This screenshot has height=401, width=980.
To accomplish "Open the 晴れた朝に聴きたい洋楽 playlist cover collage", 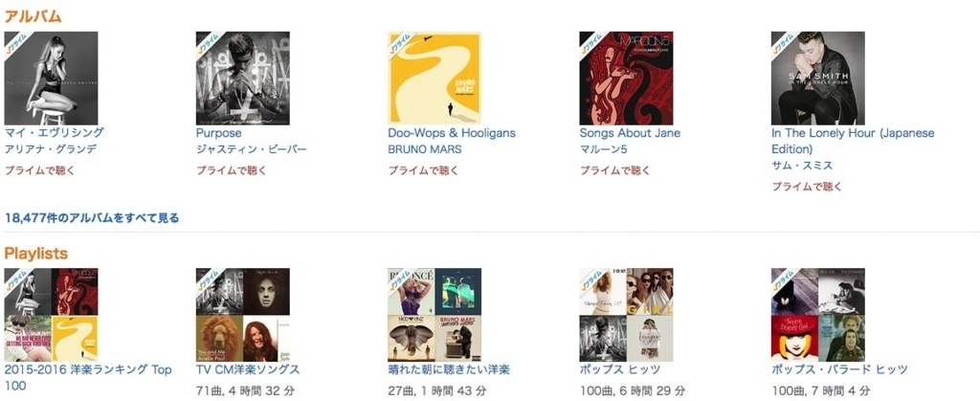I will 434,315.
